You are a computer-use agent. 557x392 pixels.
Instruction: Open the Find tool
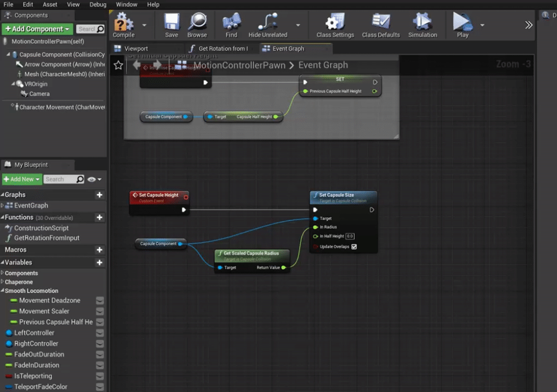[231, 25]
